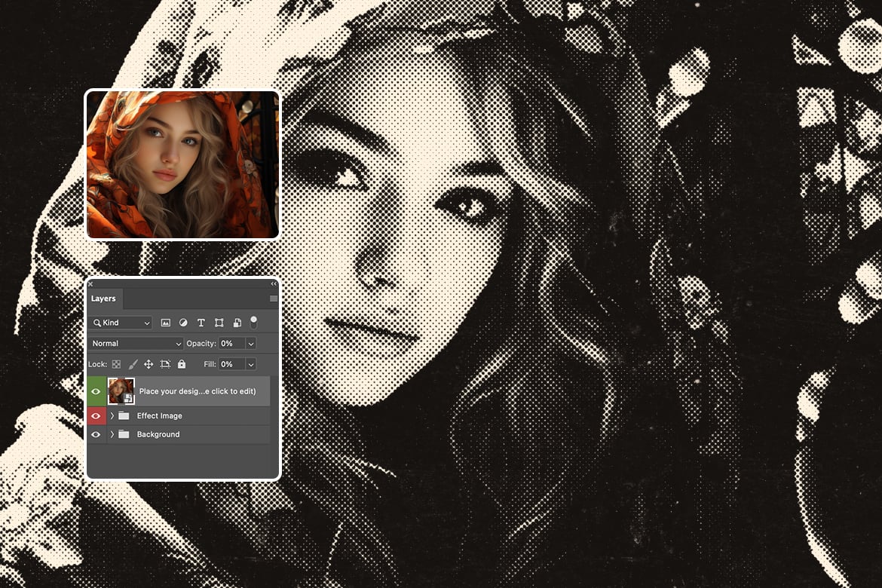The width and height of the screenshot is (882, 588).
Task: Click the Fill value field
Action: [231, 365]
